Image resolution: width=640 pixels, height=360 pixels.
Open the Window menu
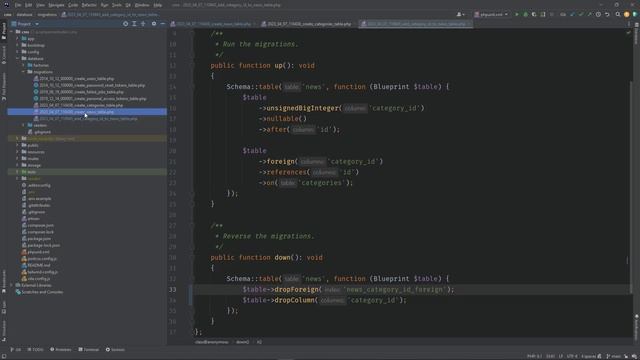pyautogui.click(x=142, y=5)
